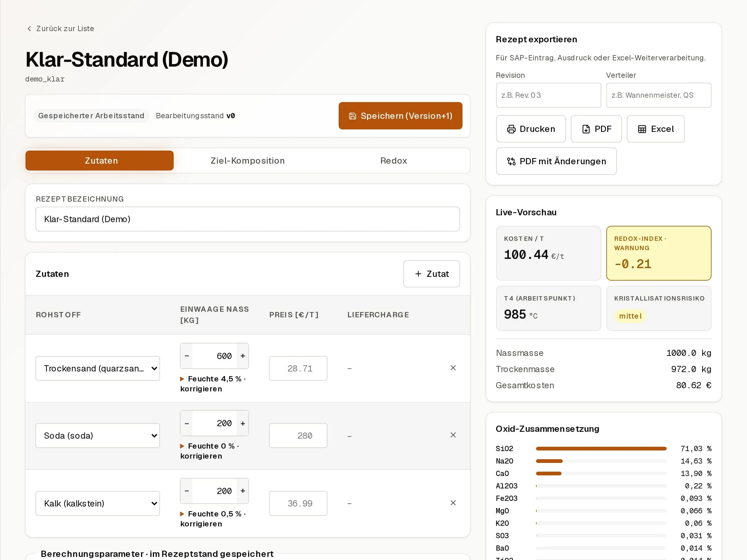Click the Drucken button
The image size is (747, 560).
pyautogui.click(x=531, y=129)
